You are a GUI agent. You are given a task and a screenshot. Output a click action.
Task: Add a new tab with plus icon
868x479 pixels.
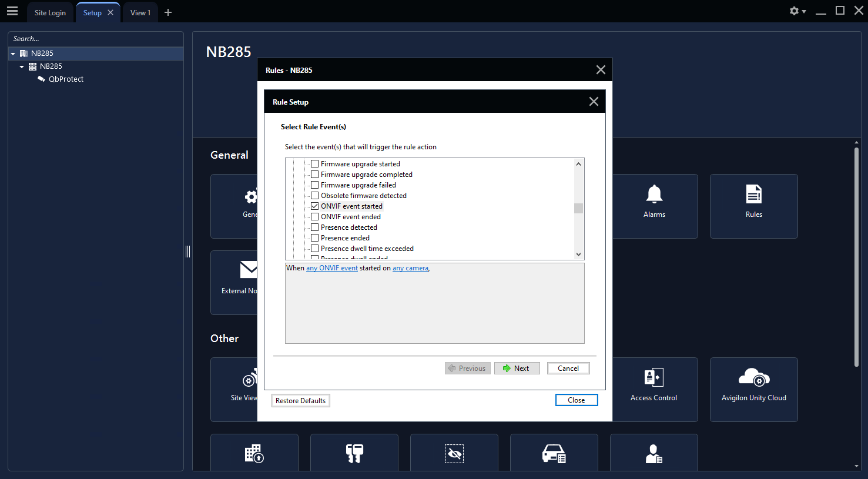click(x=168, y=12)
